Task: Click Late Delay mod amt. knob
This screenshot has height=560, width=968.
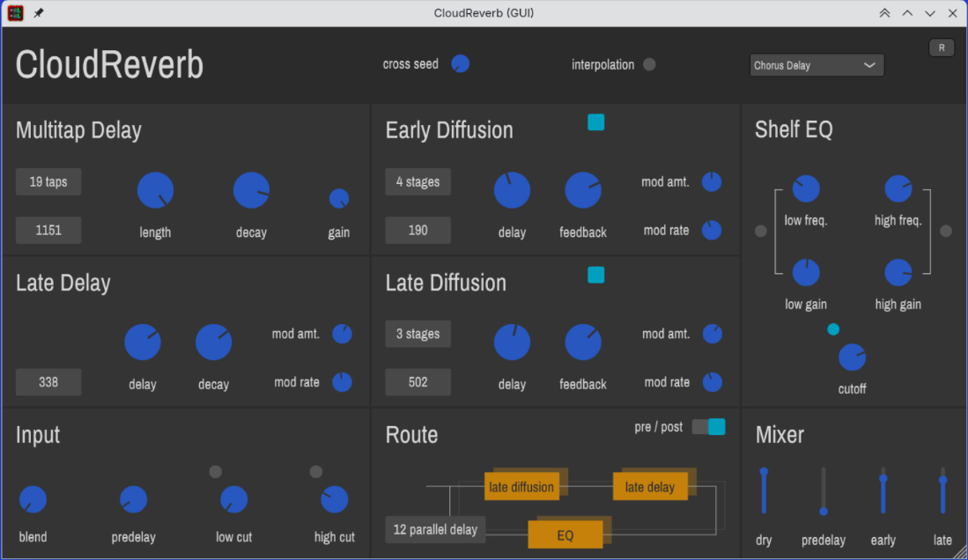Action: tap(342, 334)
